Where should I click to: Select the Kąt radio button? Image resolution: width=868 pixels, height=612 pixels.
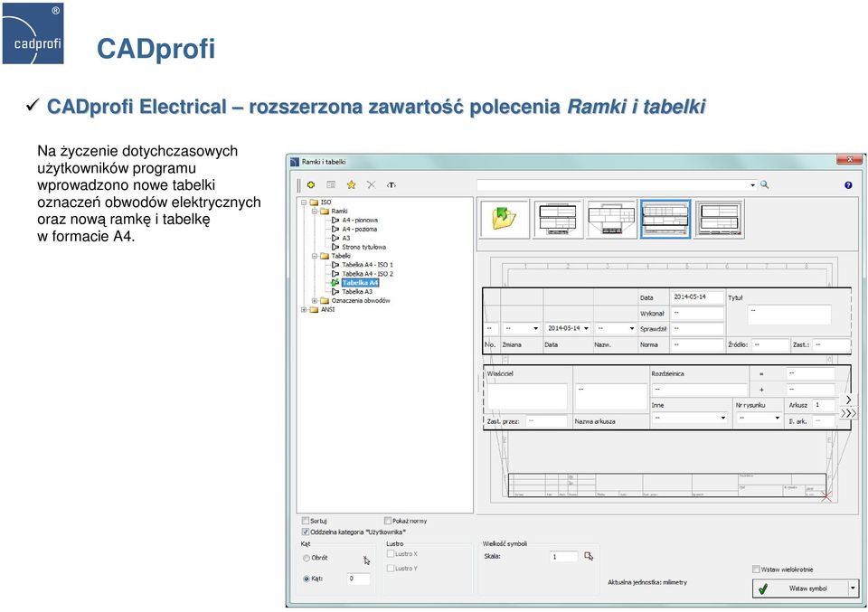coord(307,579)
